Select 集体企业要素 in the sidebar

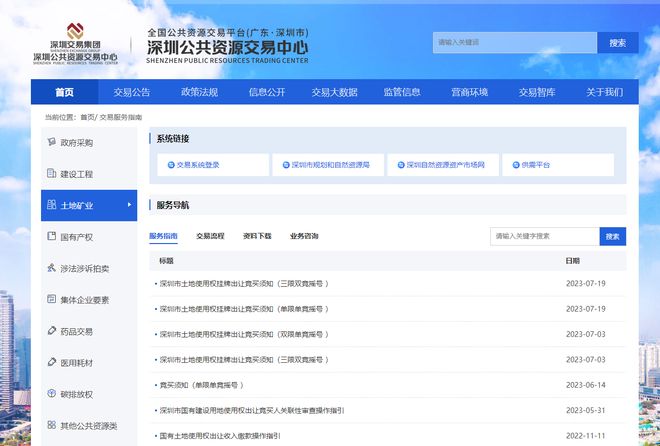(89, 300)
